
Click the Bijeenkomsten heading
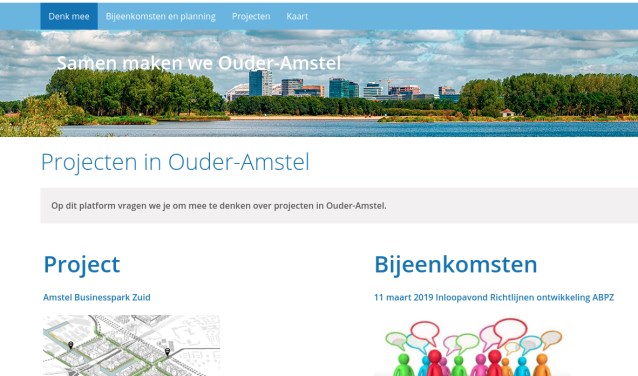point(456,265)
